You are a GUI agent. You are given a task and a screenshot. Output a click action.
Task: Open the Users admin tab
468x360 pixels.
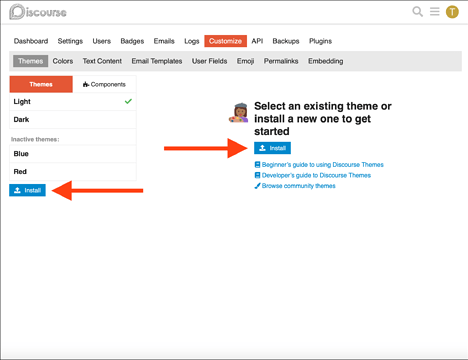[x=102, y=41]
